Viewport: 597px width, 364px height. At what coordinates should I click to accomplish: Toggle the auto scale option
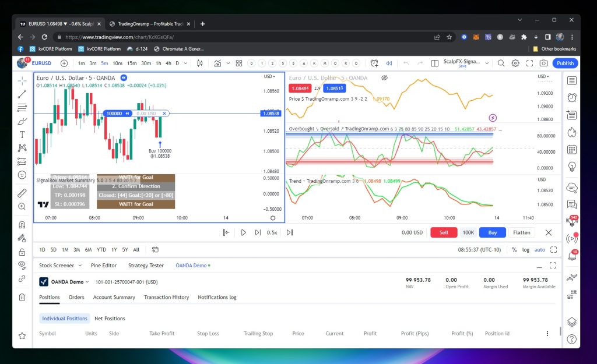540,250
